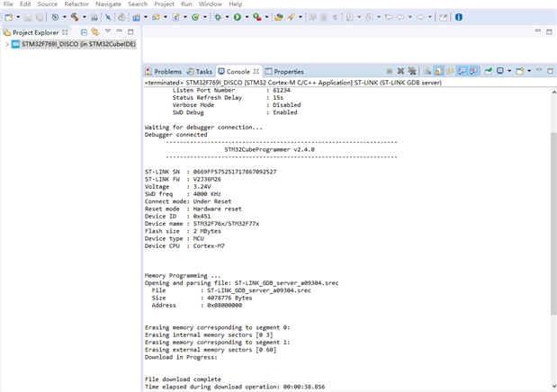Close the Console tab

[x=256, y=71]
